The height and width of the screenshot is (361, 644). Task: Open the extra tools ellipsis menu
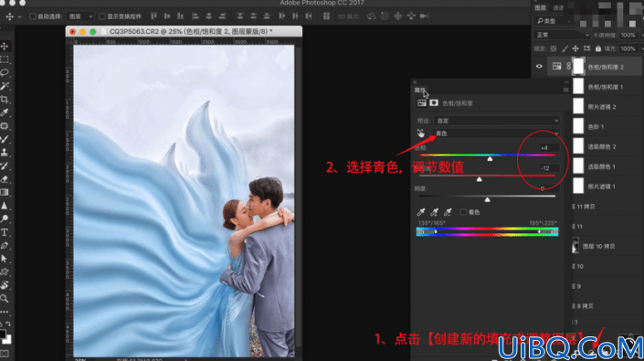pos(5,312)
